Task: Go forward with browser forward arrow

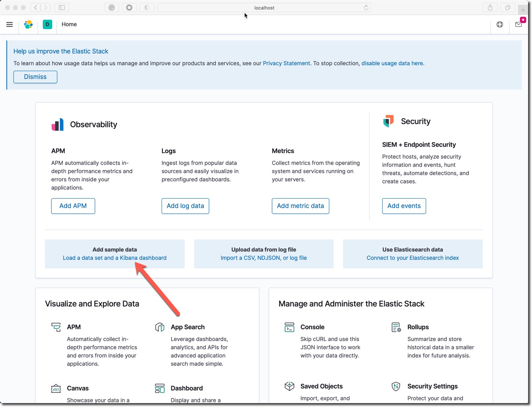Action: [x=46, y=7]
